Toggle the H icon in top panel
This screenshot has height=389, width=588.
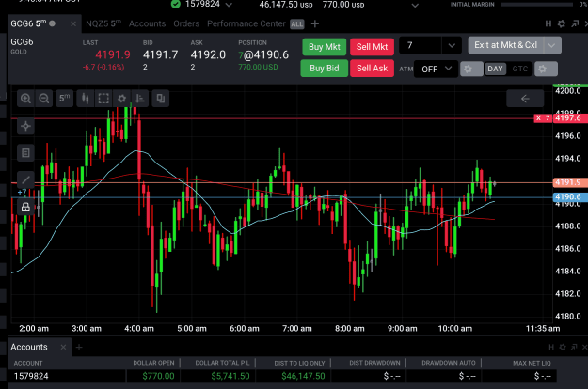pos(548,24)
